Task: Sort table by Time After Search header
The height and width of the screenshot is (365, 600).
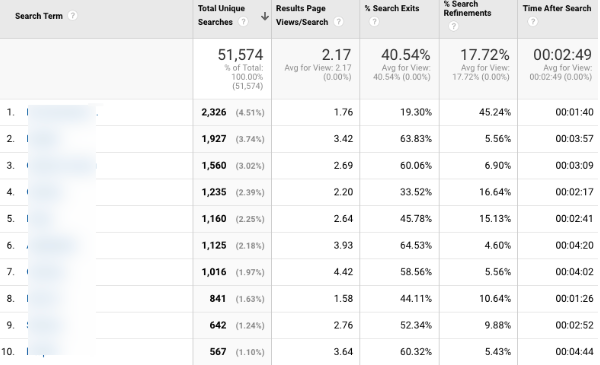Action: point(557,8)
